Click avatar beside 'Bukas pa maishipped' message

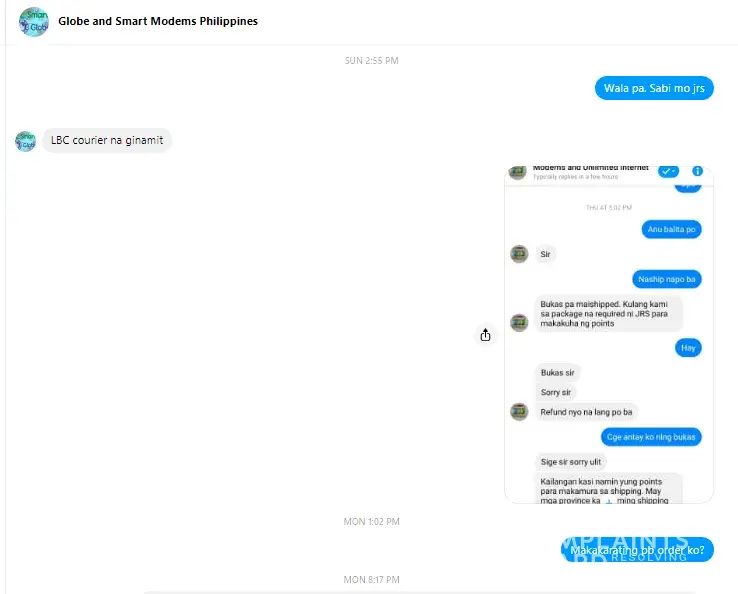[519, 322]
